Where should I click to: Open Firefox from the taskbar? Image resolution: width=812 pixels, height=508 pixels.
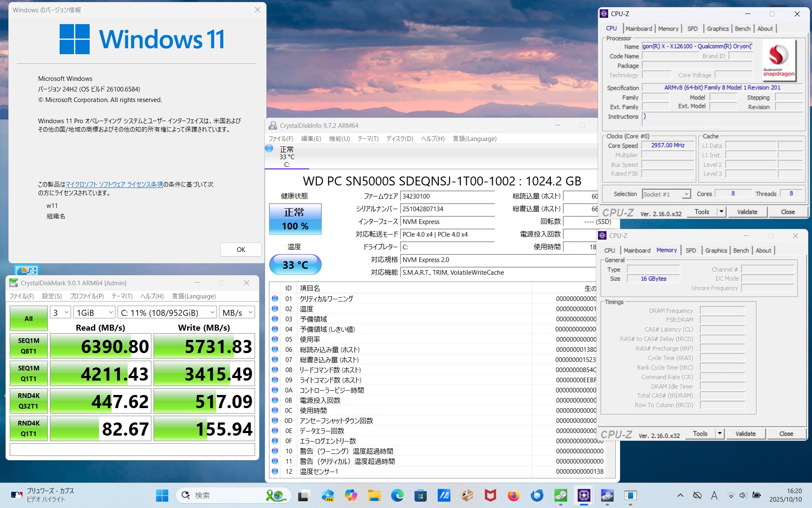[513, 495]
